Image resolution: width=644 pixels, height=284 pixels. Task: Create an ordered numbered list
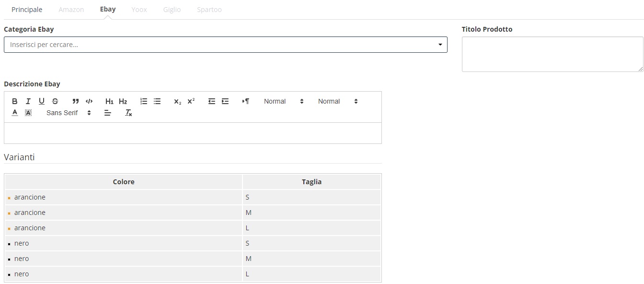coord(144,101)
